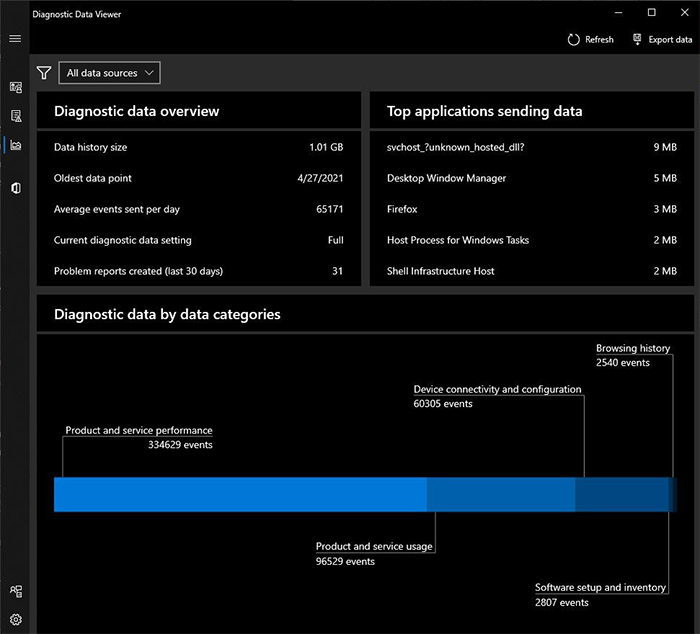Click the 2540 events text
Viewport: 700px width, 634px height.
(x=623, y=363)
